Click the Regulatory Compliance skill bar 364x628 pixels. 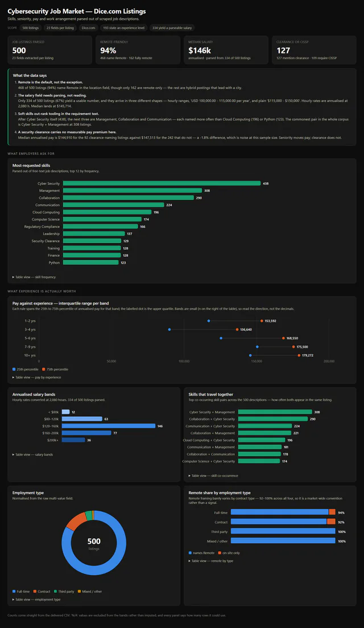(101, 227)
